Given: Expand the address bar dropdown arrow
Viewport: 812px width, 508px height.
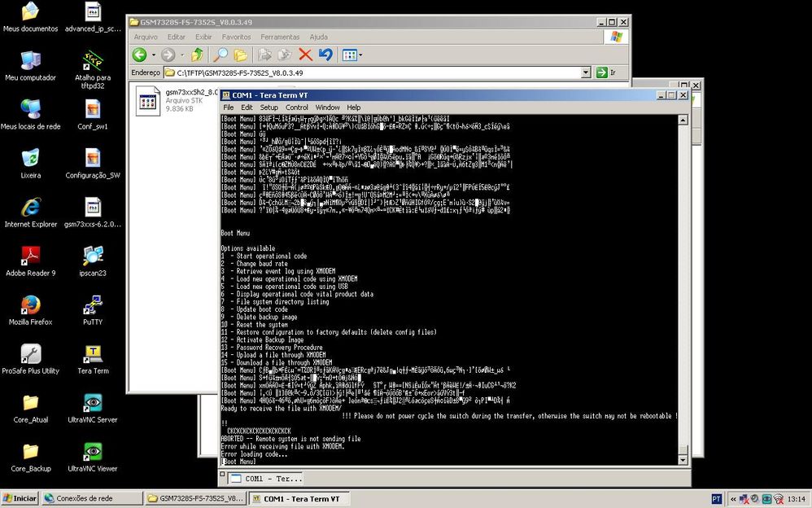Looking at the screenshot, I should pyautogui.click(x=586, y=72).
